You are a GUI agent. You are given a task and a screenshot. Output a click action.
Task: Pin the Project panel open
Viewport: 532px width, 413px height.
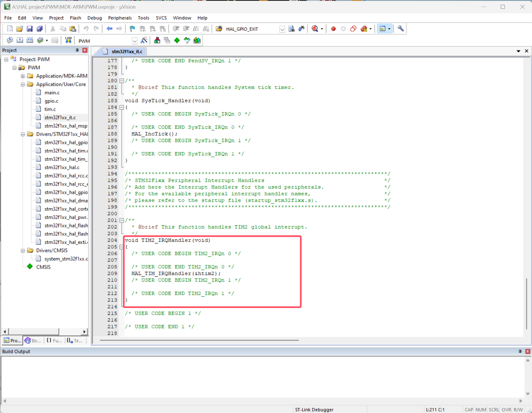[x=77, y=50]
